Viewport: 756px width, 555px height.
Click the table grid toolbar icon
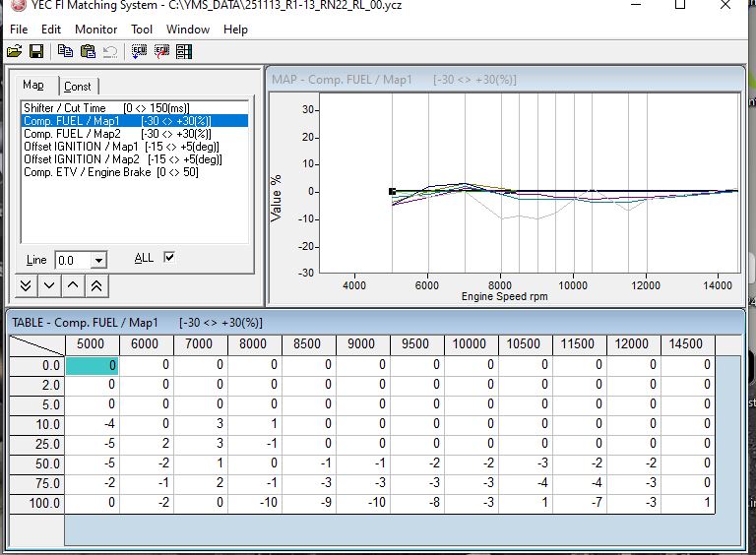184,51
